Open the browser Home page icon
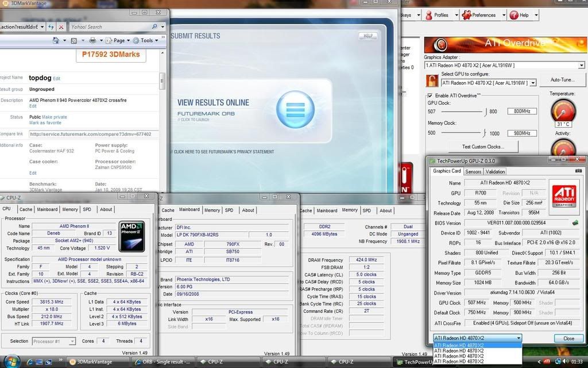588x368 pixels. pos(56,40)
